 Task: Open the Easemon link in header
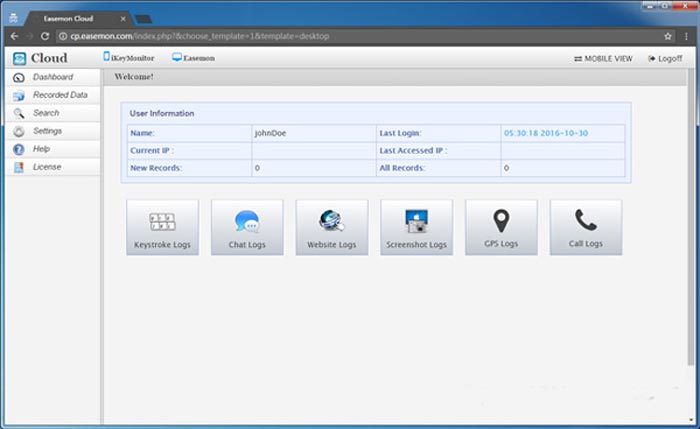coord(194,58)
